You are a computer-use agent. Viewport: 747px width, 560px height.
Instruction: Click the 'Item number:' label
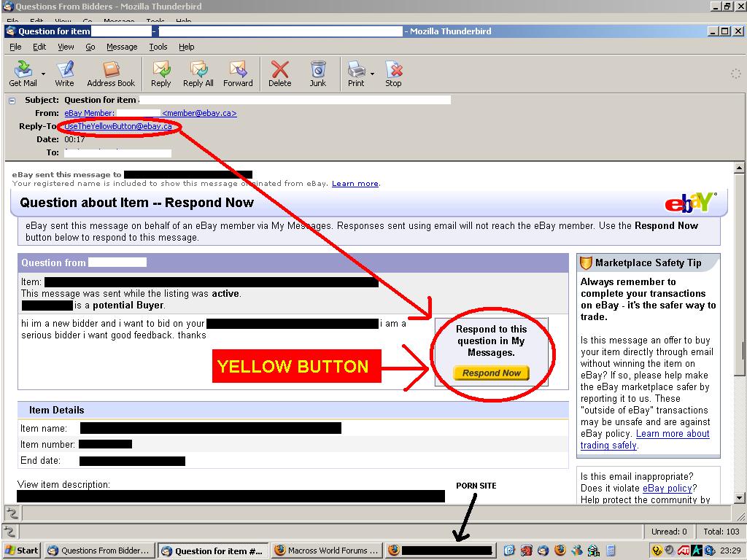[x=47, y=444]
